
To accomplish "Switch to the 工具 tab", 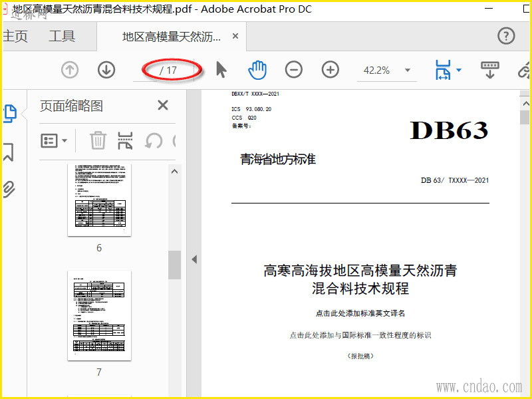I will [x=62, y=36].
